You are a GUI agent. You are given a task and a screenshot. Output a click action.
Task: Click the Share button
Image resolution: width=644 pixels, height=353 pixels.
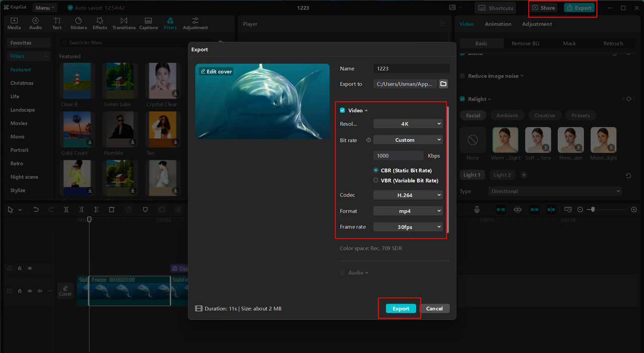click(x=544, y=8)
